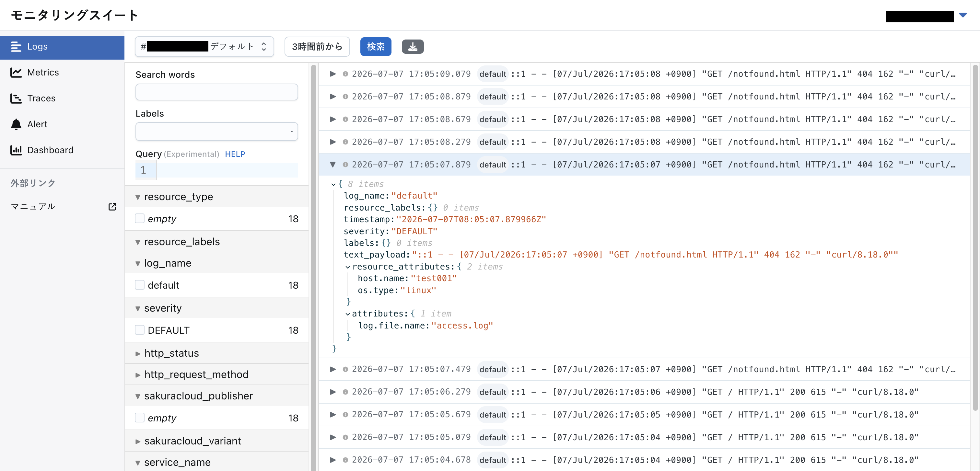The height and width of the screenshot is (471, 980).
Task: Click the 検索 search button
Action: [x=376, y=47]
